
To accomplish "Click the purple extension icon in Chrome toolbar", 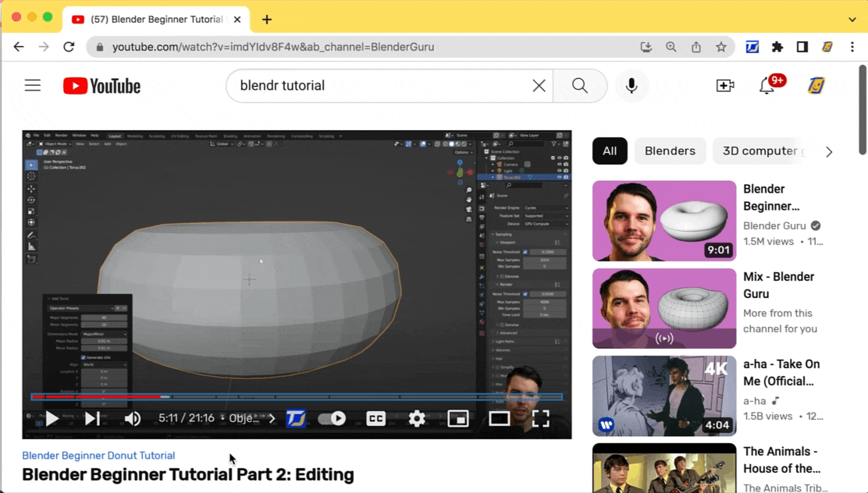I will click(x=827, y=47).
